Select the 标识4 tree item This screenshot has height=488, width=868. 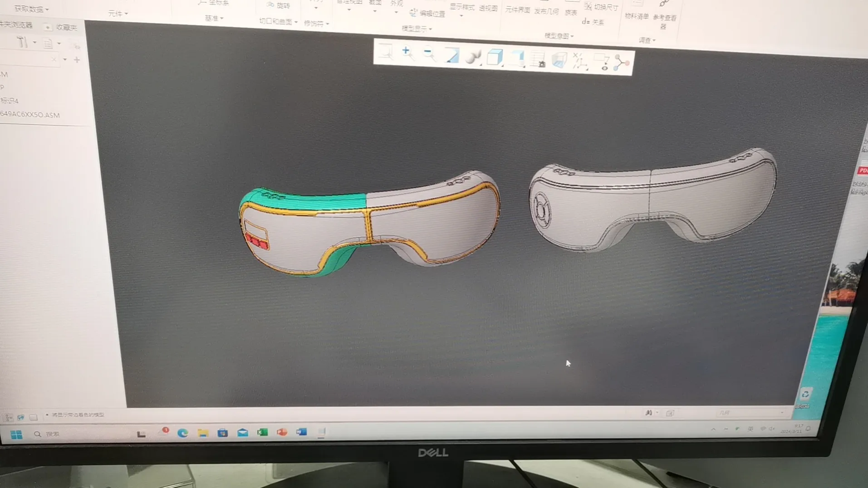[x=9, y=101]
